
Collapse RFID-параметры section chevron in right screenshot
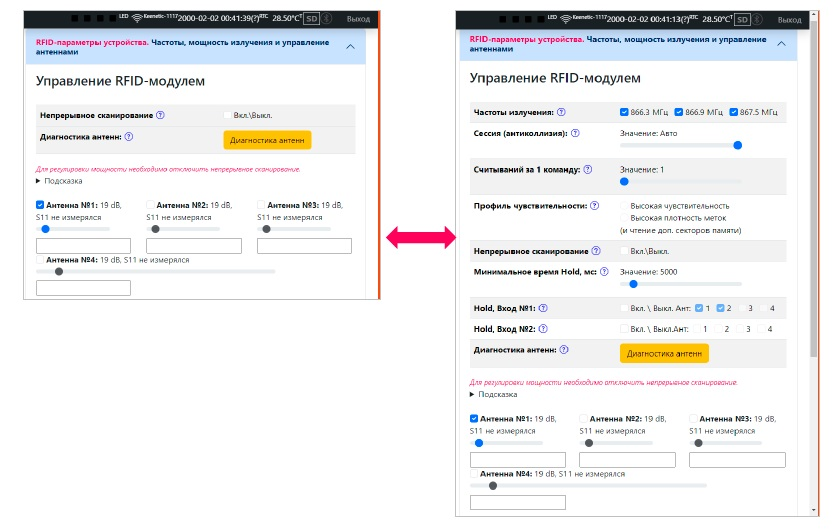(781, 44)
